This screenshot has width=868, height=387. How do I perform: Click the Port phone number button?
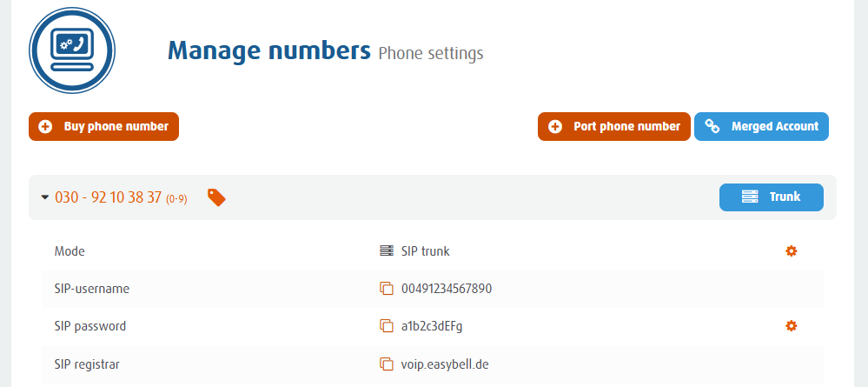tap(614, 126)
